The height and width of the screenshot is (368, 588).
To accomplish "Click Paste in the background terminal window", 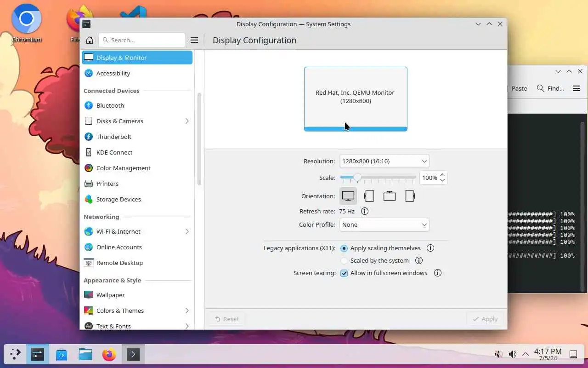I will pos(519,88).
